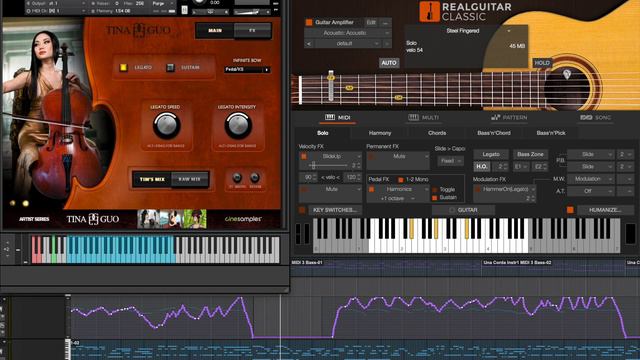Open the Velocity FX SlideUp dropdown

click(335, 156)
